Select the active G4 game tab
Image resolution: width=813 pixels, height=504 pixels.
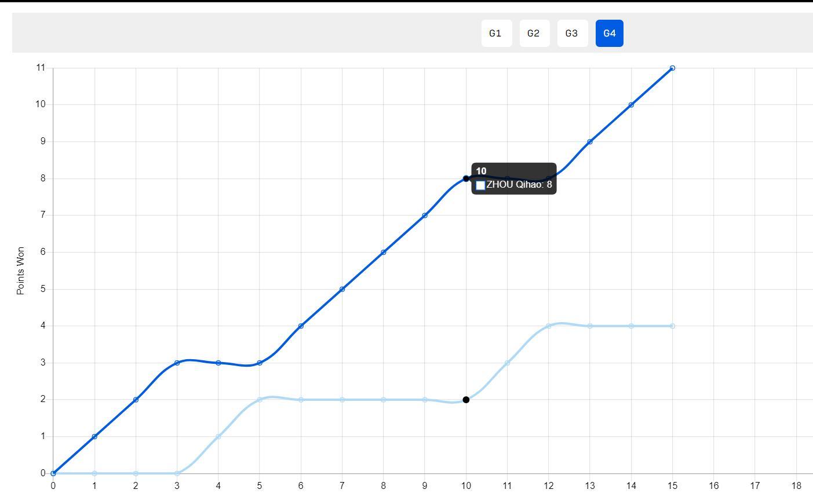point(610,33)
